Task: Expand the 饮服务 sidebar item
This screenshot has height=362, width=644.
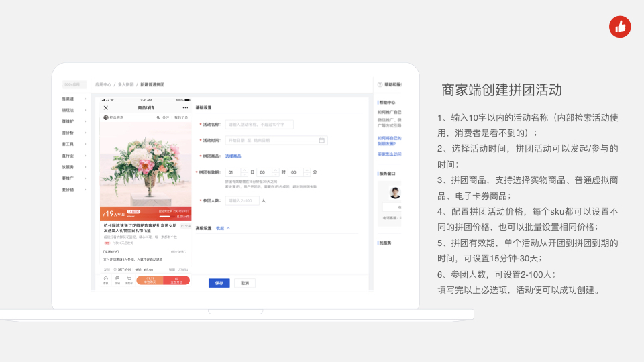Action: (x=74, y=167)
